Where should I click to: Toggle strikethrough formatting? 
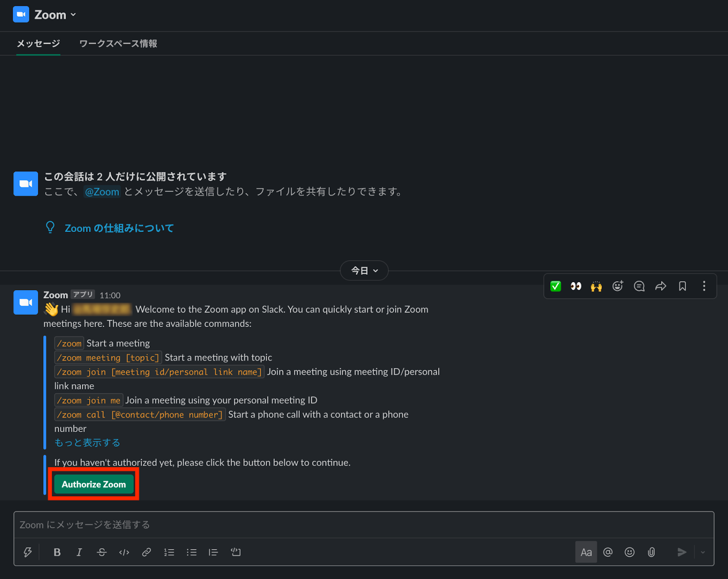[101, 552]
